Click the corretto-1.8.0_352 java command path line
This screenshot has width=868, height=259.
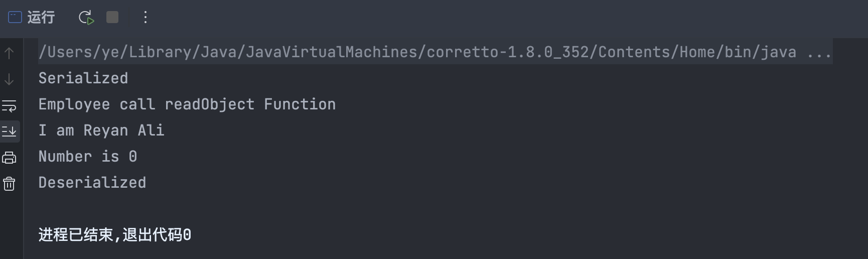tap(416, 52)
